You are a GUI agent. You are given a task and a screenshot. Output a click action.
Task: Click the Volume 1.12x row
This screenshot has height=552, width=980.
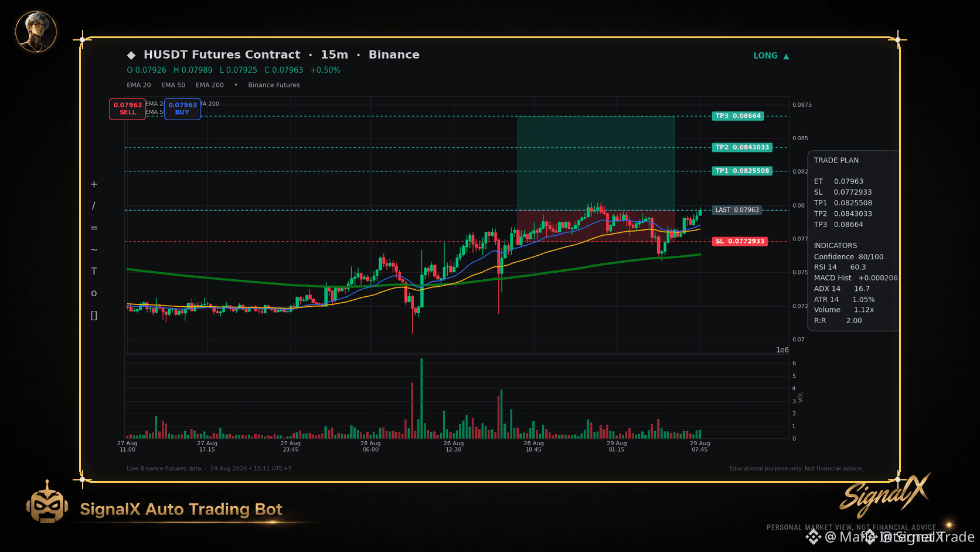844,310
